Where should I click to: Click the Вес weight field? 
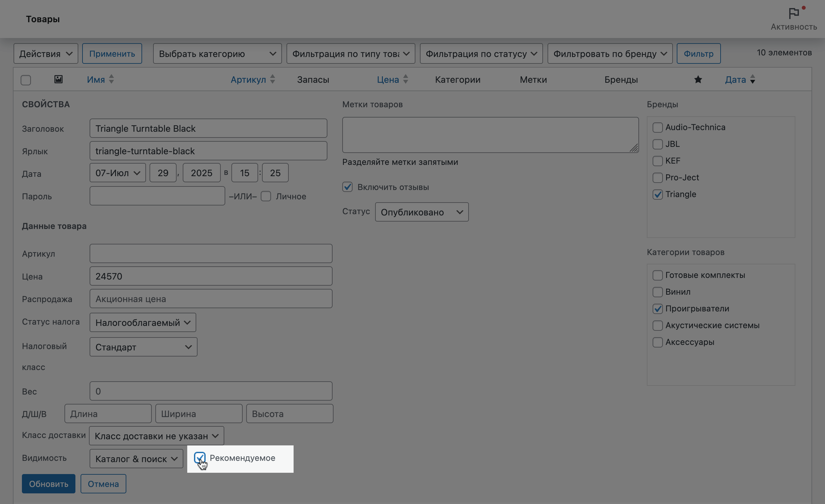(211, 391)
